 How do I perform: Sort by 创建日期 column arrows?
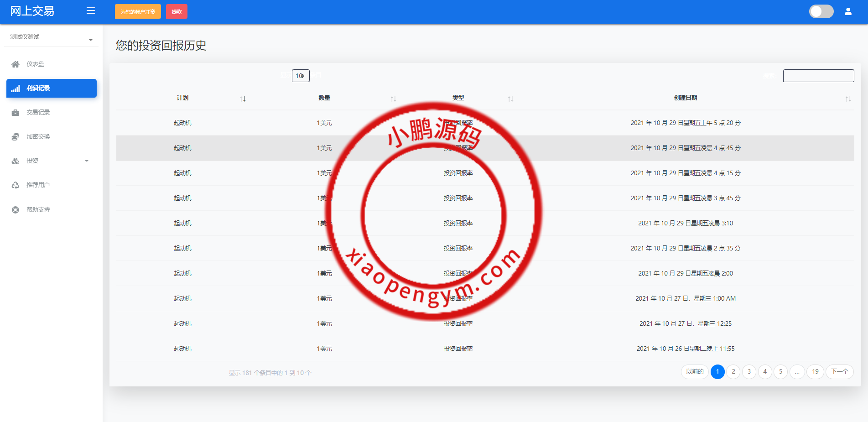click(848, 99)
